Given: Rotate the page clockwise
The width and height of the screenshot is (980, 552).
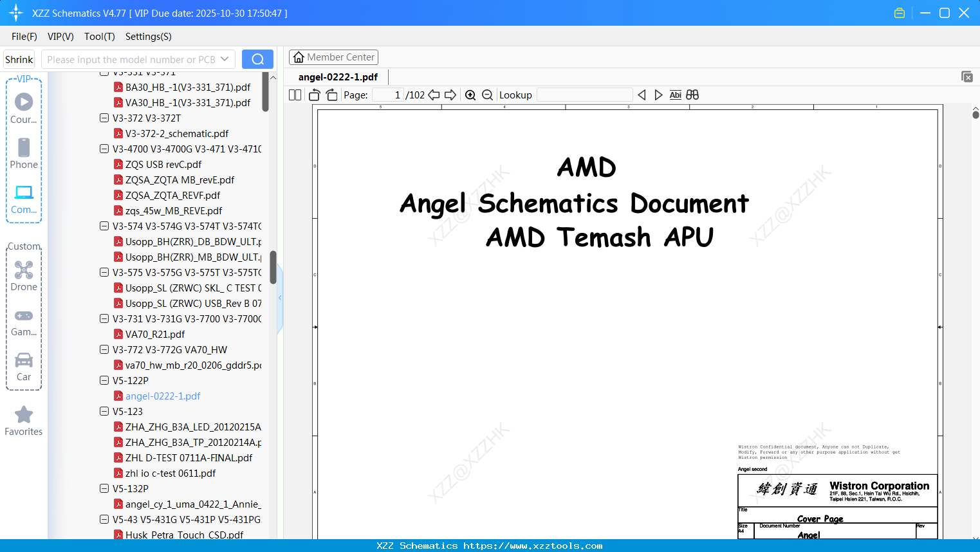Looking at the screenshot, I should point(331,95).
